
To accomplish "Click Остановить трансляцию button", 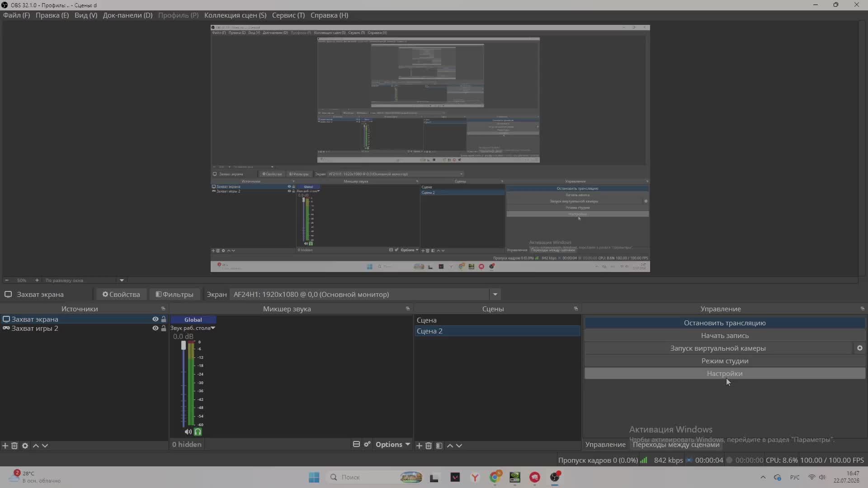I will 725,323.
